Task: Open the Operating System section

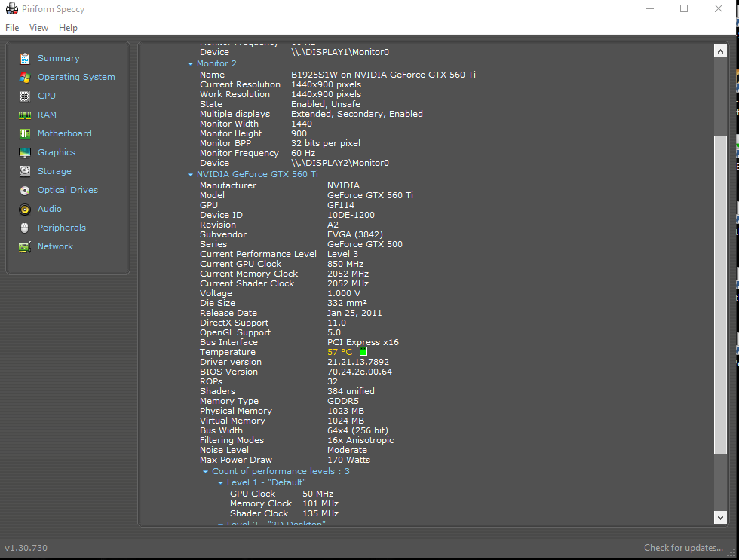Action: (76, 77)
